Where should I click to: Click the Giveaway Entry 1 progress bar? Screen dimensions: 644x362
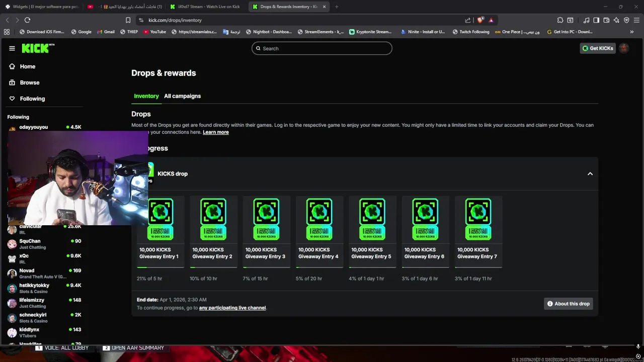point(160,267)
